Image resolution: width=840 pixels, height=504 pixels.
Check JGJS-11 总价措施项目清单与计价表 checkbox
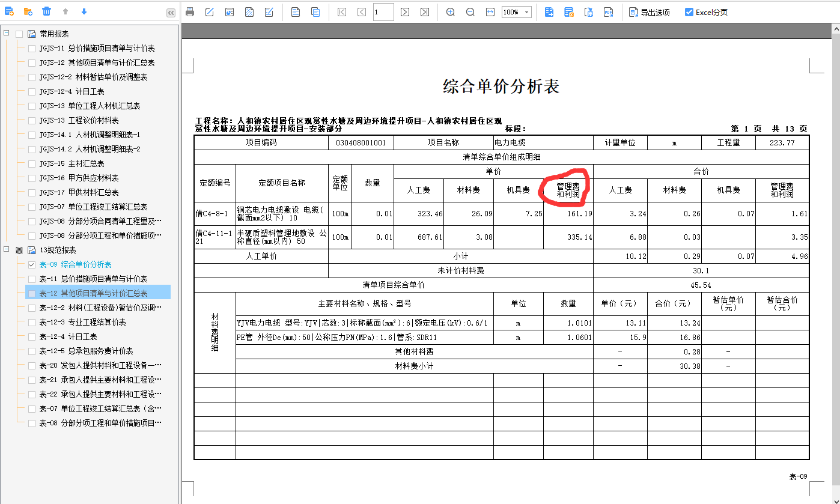(32, 49)
